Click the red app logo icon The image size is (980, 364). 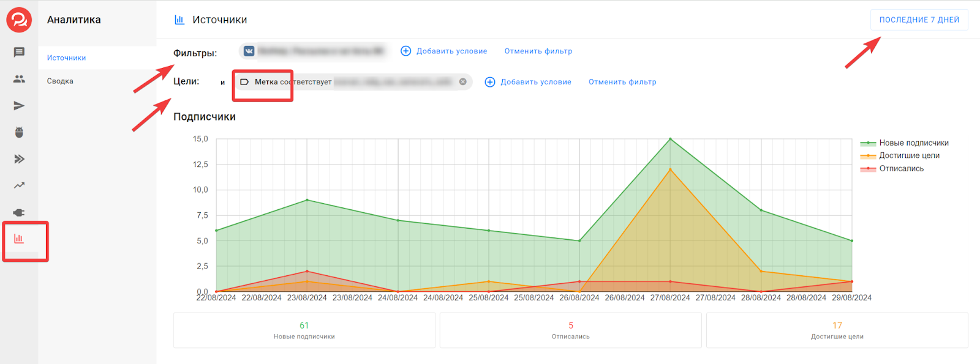point(19,20)
